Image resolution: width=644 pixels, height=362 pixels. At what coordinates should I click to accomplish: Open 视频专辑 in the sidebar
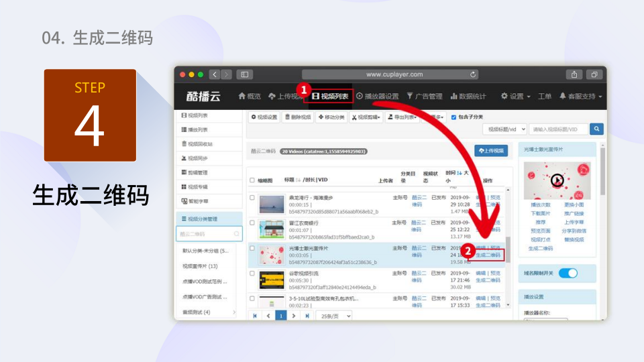(x=209, y=187)
